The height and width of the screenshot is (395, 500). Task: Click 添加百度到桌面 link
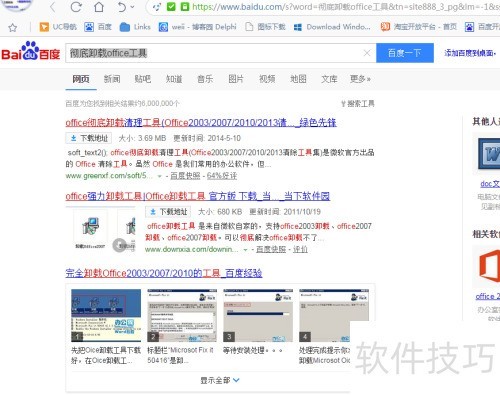(469, 53)
